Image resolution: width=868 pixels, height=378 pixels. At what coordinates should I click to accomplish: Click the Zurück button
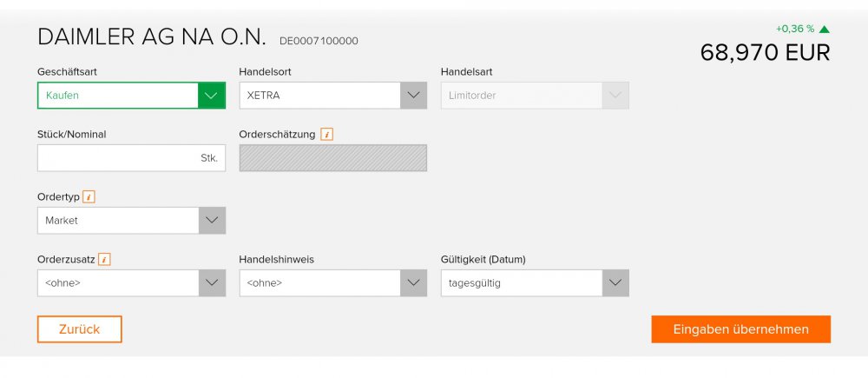click(x=79, y=329)
